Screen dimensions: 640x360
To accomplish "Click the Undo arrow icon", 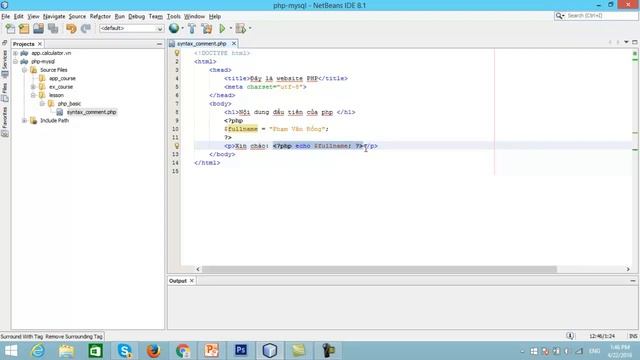I will (71, 29).
